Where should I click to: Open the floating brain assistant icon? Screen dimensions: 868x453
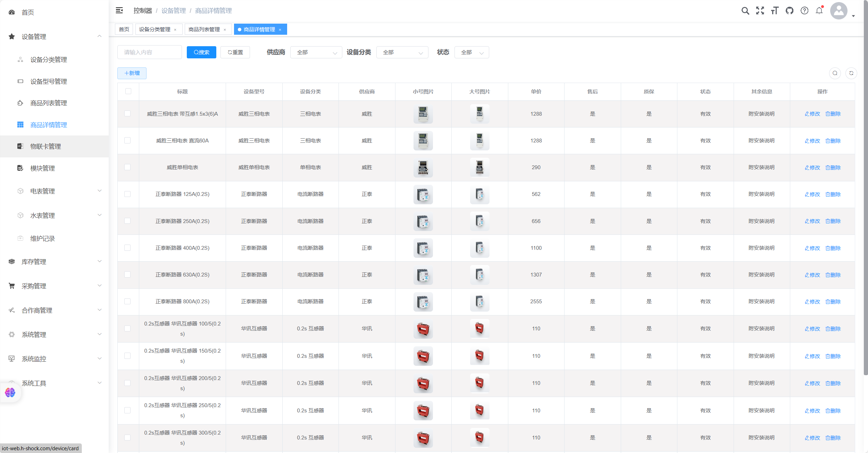click(10, 393)
